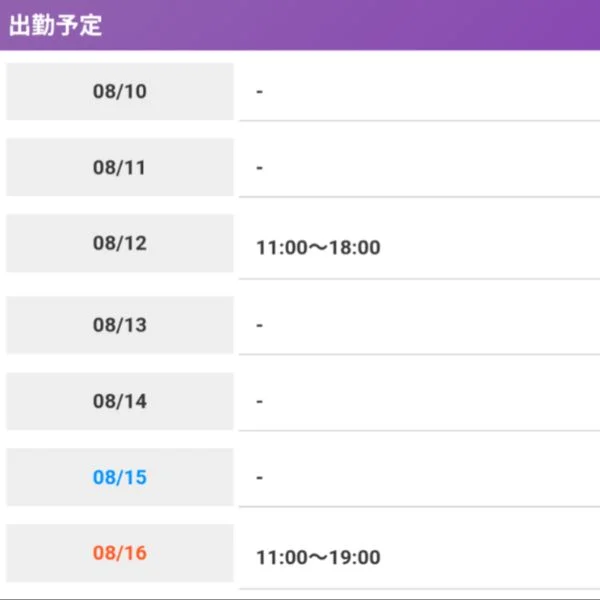The image size is (600, 600).
Task: Click the 11:00～18:00 shift time
Action: 318,248
